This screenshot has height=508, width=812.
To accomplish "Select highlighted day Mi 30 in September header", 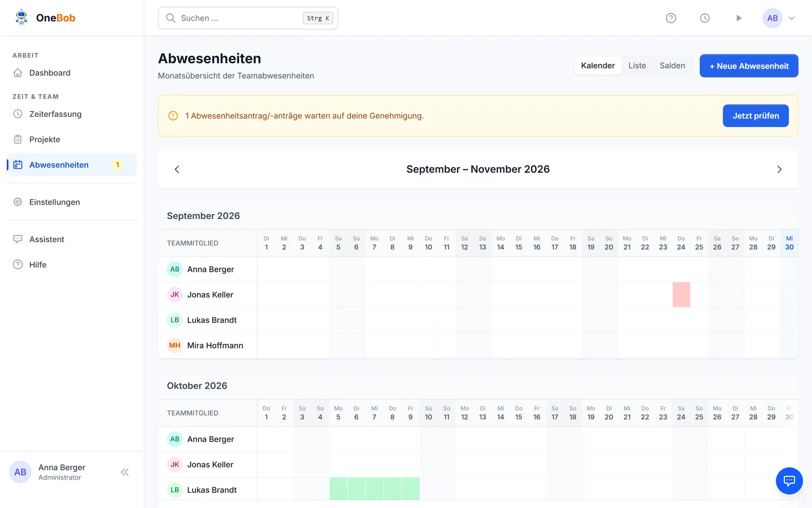I will click(789, 243).
